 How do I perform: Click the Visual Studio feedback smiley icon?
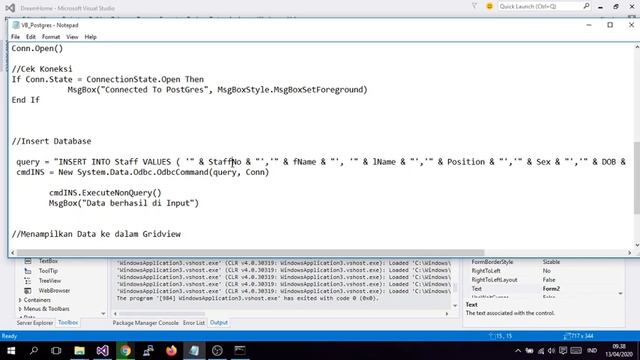coord(489,6)
